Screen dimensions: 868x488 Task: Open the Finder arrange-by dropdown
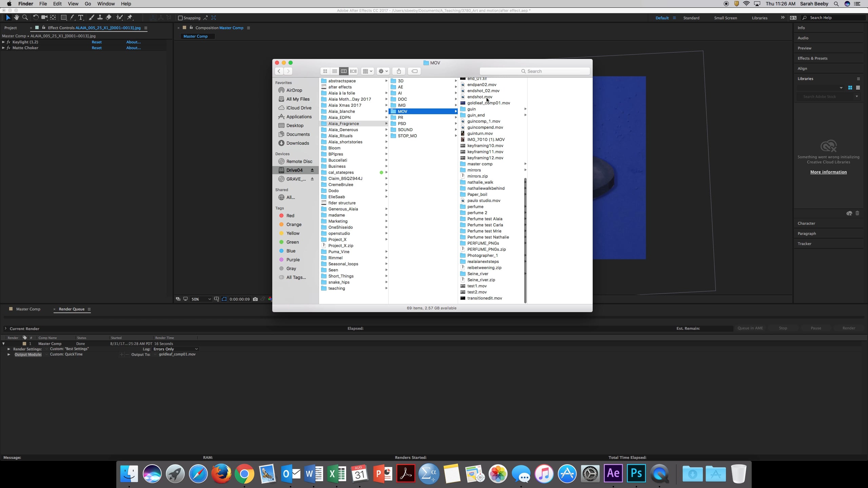[x=367, y=71]
